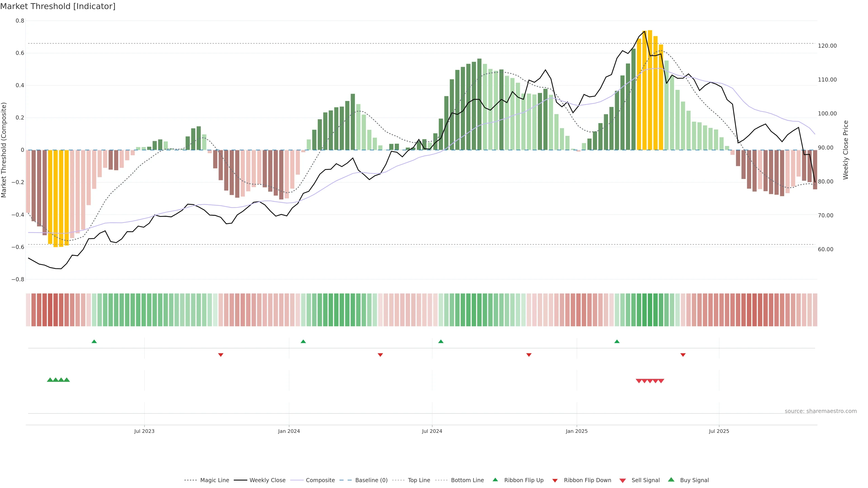Click the source: sharemaestro.com text

click(821, 411)
